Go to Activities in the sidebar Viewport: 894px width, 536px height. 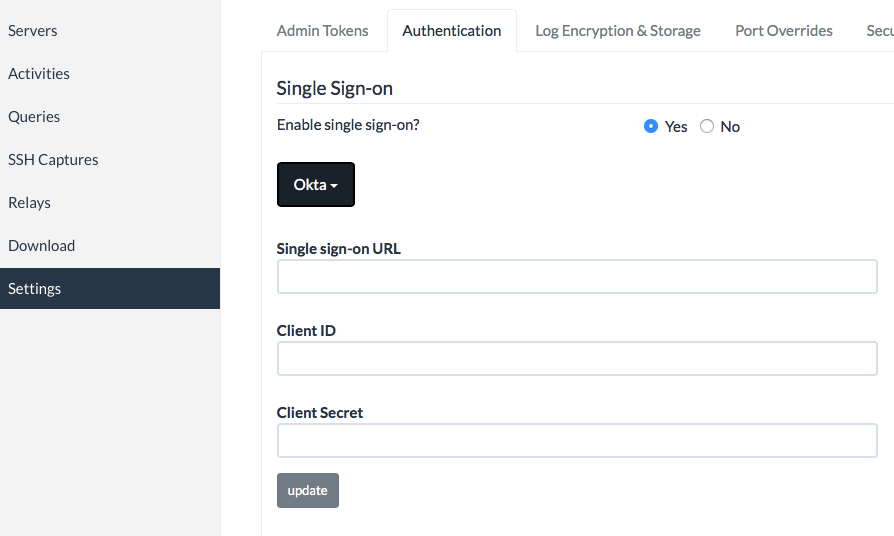click(39, 74)
